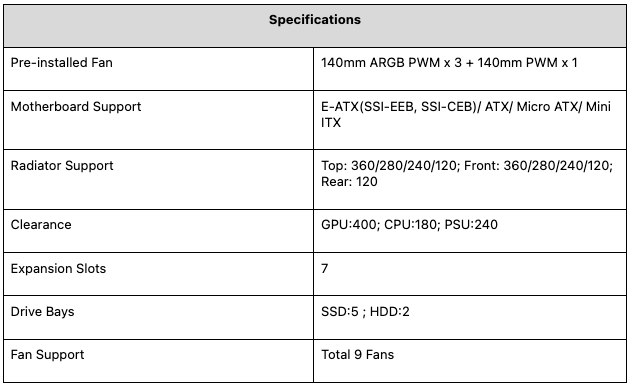Click the ITX text on second line

(x=331, y=122)
